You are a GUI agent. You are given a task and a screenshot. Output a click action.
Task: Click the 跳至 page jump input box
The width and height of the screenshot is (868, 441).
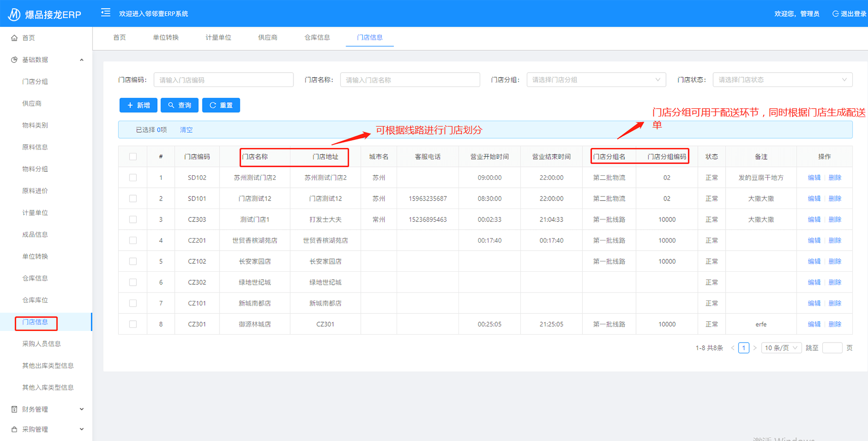tap(832, 348)
